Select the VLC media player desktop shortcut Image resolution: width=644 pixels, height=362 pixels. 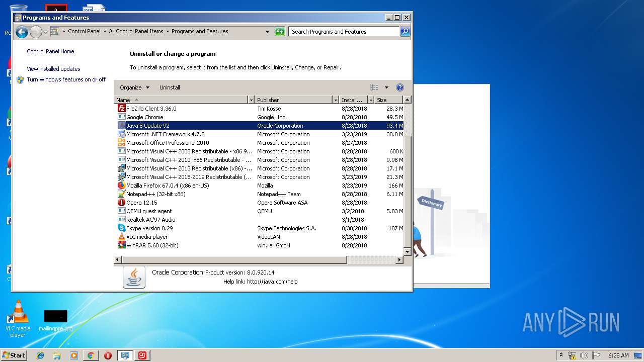[x=18, y=319]
